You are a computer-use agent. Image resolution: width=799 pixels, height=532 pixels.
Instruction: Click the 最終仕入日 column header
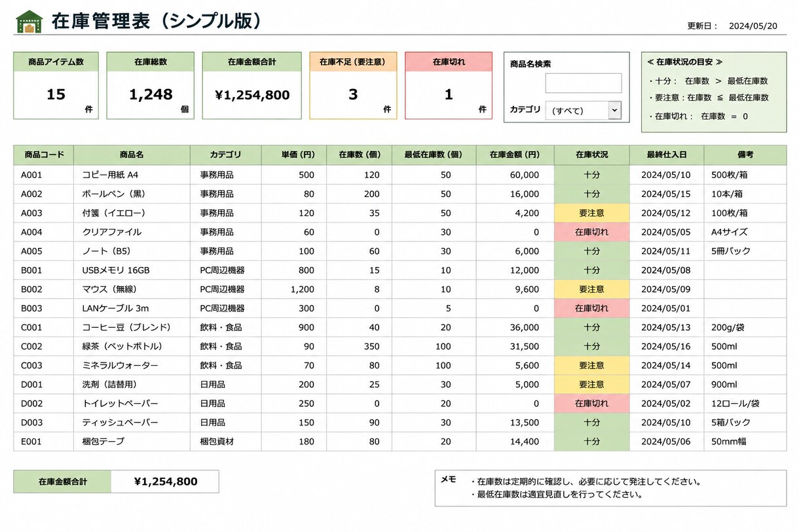[667, 155]
